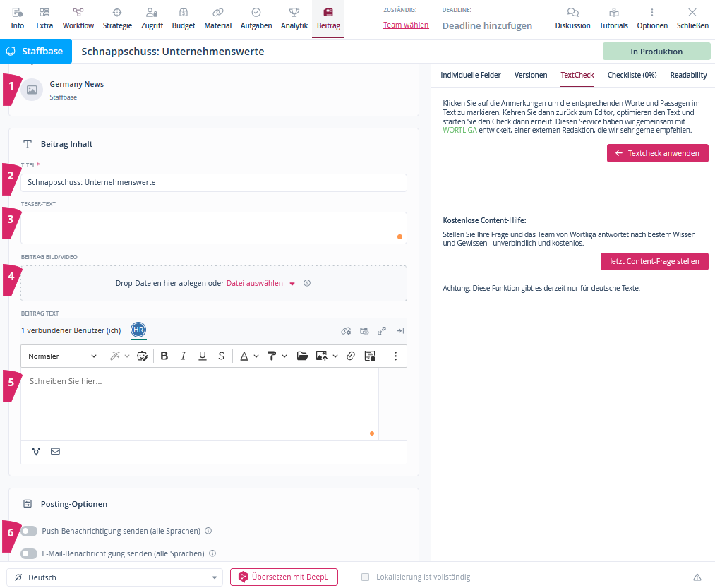Open more editor options (vertical dots)

(x=395, y=356)
